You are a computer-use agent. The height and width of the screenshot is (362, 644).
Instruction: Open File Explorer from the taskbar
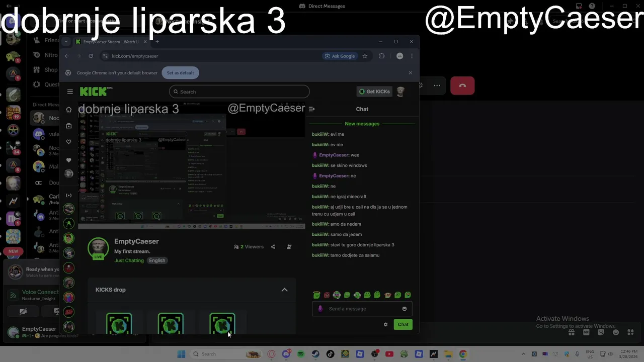click(x=448, y=354)
